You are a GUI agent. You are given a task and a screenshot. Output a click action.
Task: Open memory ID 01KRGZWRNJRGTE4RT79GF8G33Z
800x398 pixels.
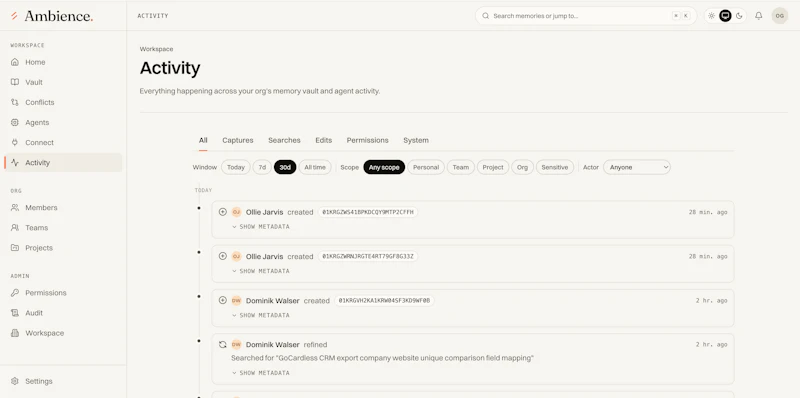(368, 257)
